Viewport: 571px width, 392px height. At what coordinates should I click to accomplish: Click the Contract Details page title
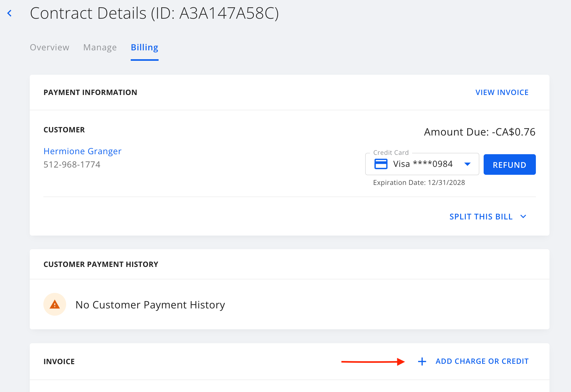tap(154, 13)
